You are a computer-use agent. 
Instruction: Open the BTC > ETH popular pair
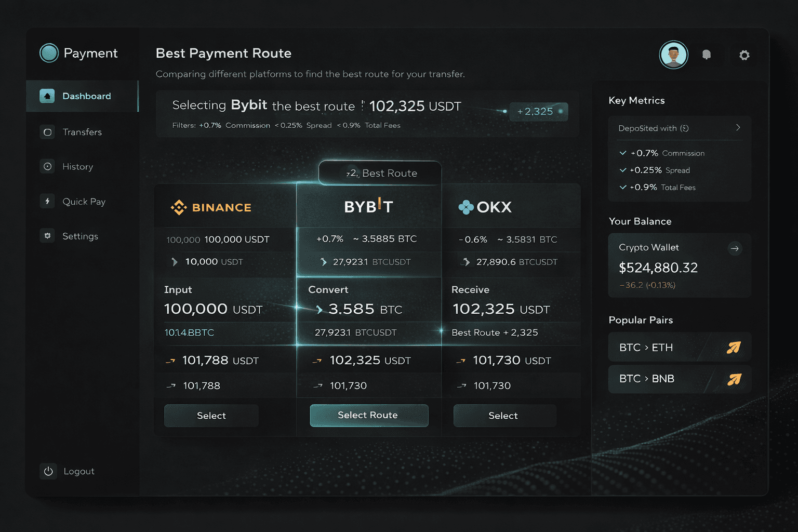680,348
